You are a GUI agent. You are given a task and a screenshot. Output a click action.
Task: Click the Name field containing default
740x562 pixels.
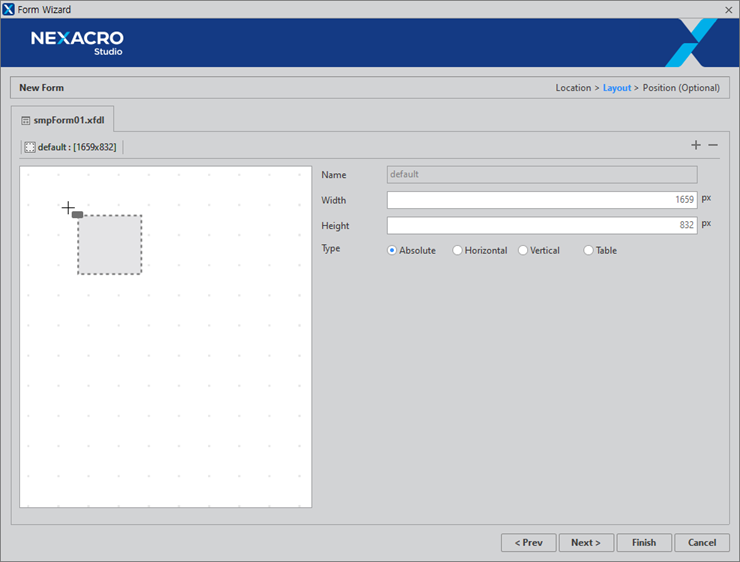[x=542, y=175]
